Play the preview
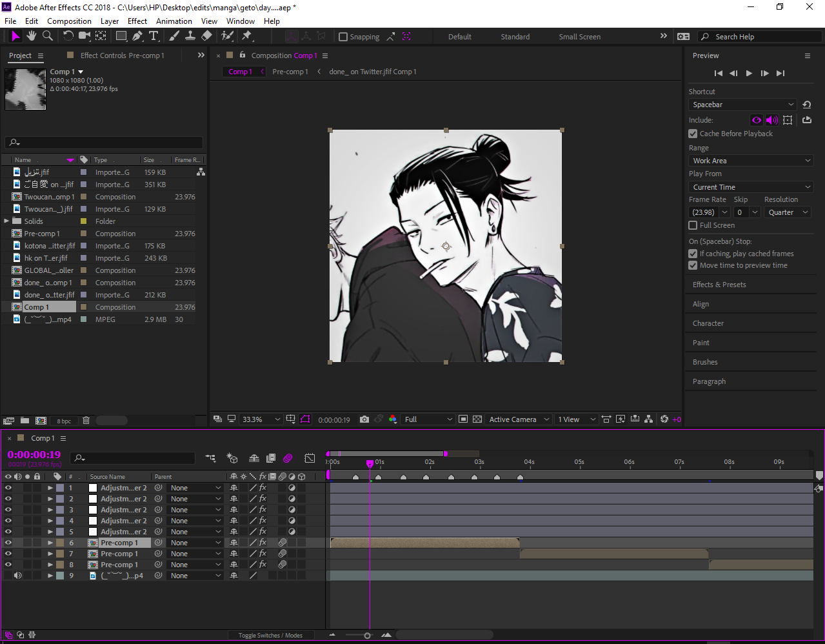Image resolution: width=825 pixels, height=644 pixels. coord(749,73)
